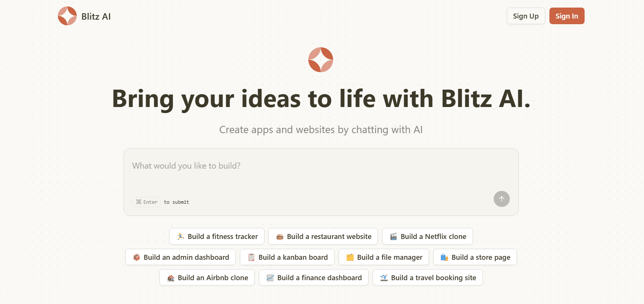Click the burger icon for restaurant website
Image resolution: width=644 pixels, height=304 pixels.
coord(280,237)
